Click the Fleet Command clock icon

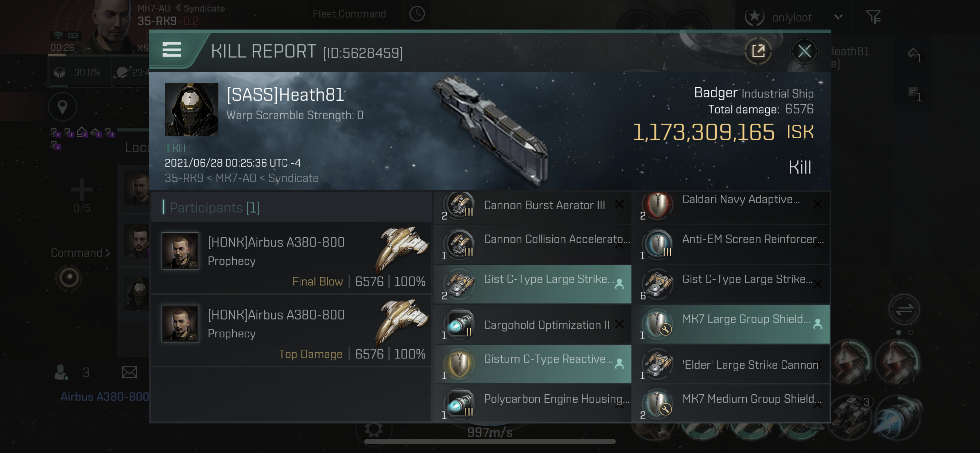[417, 14]
